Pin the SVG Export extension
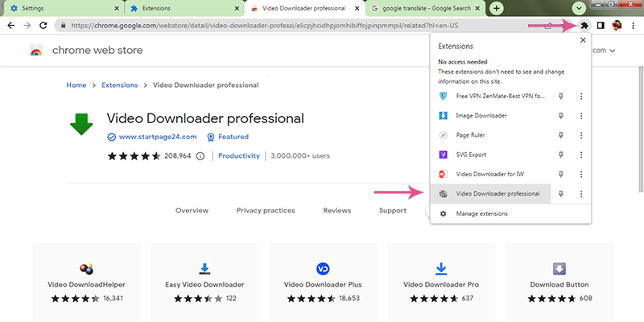The height and width of the screenshot is (322, 644). [562, 155]
